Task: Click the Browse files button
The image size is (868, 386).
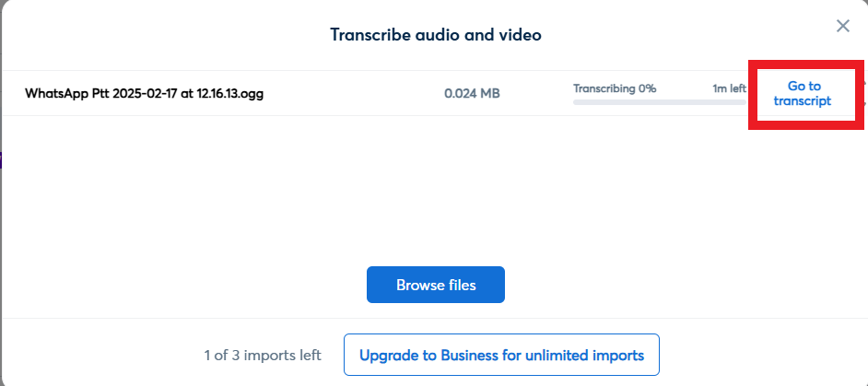Action: tap(436, 285)
